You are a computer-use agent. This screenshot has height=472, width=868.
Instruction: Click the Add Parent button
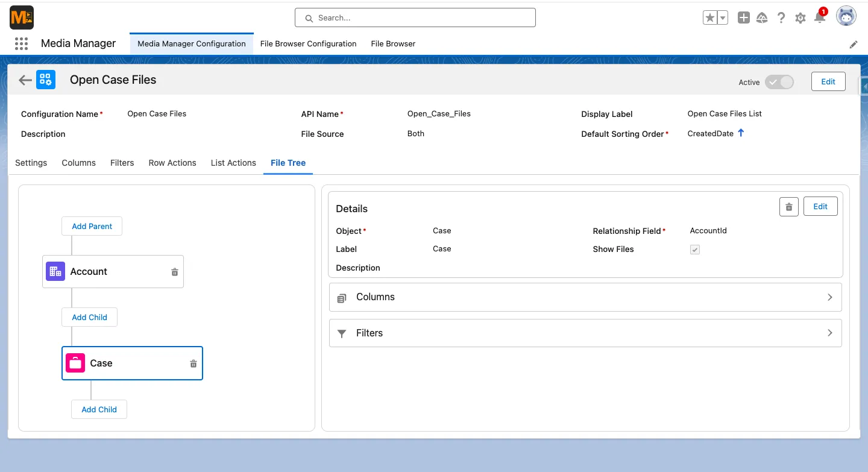click(x=92, y=226)
